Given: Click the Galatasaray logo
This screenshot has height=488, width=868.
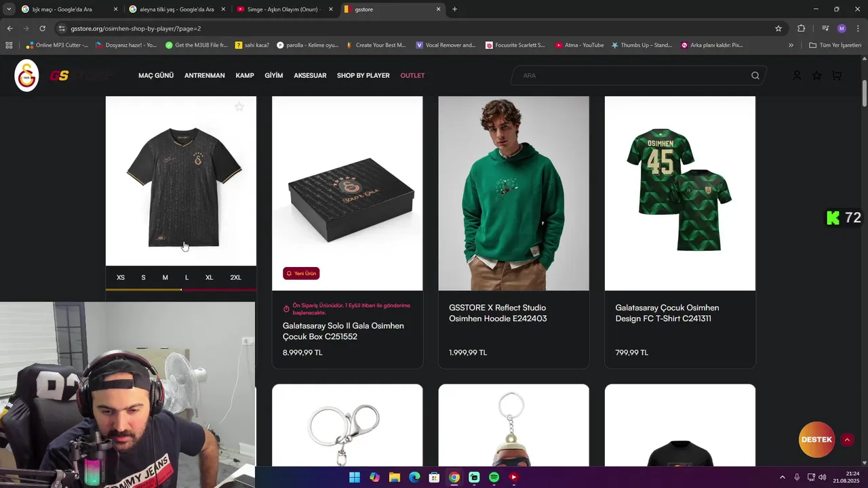Looking at the screenshot, I should [x=26, y=75].
